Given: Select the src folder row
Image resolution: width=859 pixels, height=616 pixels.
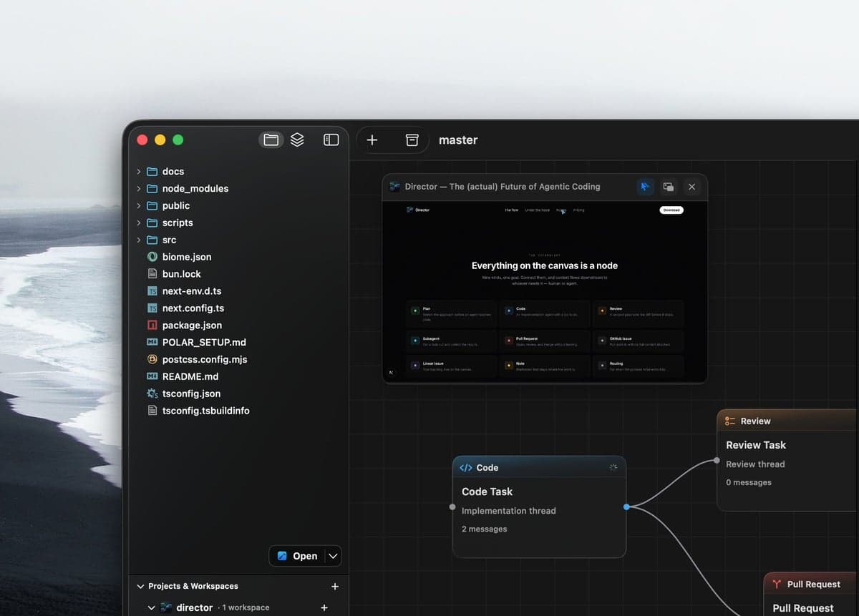Looking at the screenshot, I should point(238,240).
